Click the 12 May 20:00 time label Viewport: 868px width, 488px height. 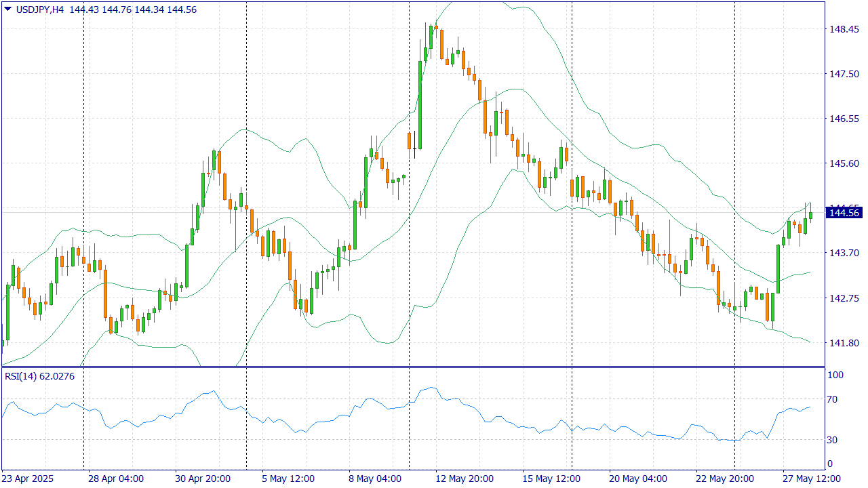point(464,479)
